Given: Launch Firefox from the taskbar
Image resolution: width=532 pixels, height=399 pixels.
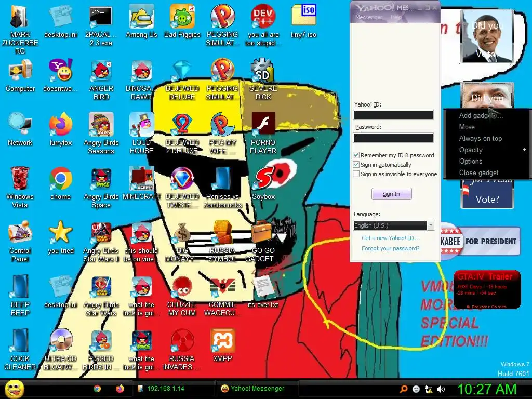Looking at the screenshot, I should (x=120, y=389).
